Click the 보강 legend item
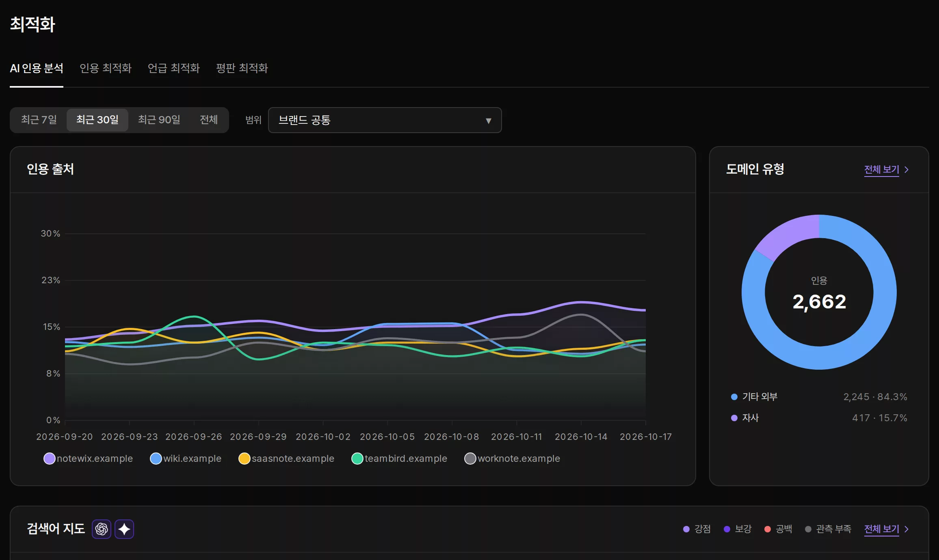Screen dimensions: 939x560 [738, 529]
